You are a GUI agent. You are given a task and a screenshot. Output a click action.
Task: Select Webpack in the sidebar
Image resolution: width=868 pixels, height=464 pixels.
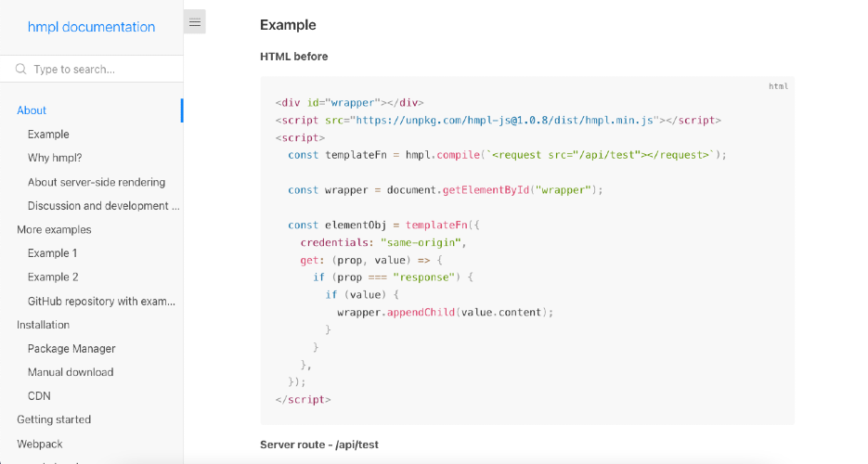coord(39,444)
